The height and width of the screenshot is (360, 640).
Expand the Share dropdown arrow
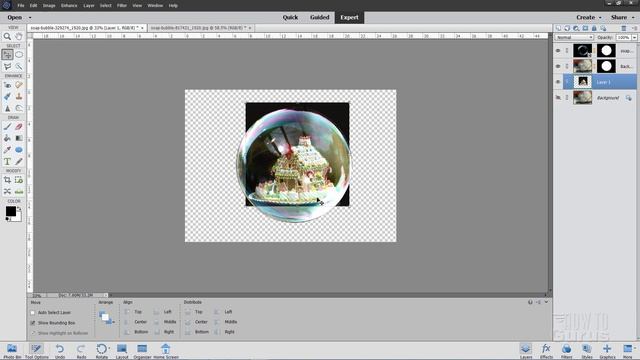pyautogui.click(x=633, y=18)
